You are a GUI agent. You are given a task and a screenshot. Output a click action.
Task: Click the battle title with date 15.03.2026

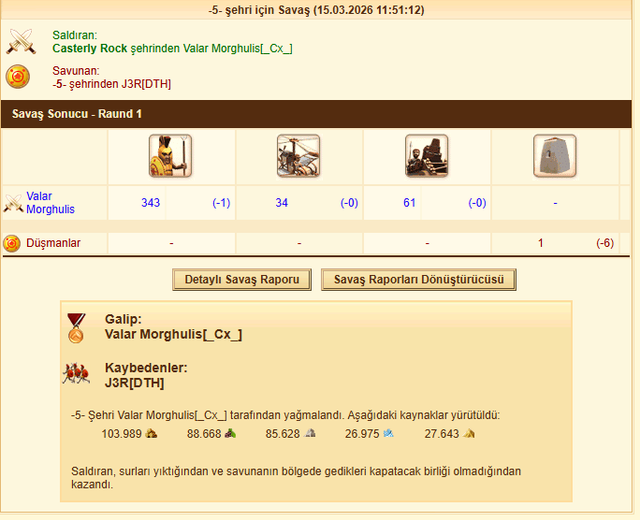pos(316,10)
